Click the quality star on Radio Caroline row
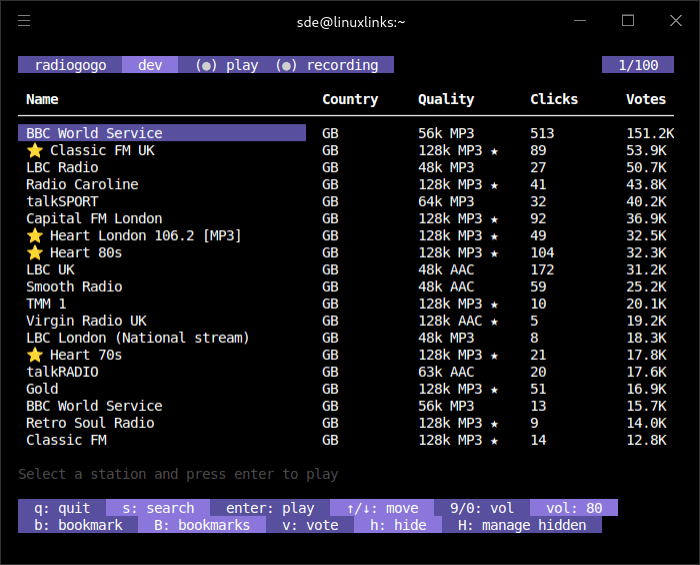This screenshot has height=565, width=700. [494, 185]
